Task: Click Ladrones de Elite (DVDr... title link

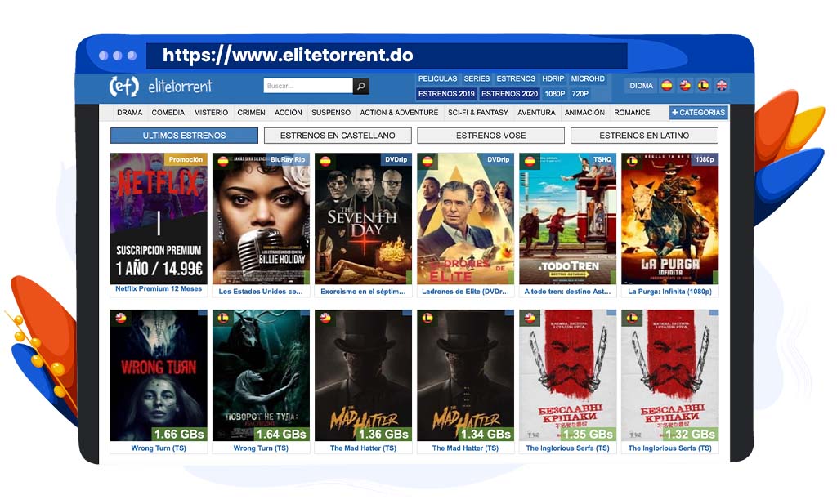Action: click(x=465, y=292)
